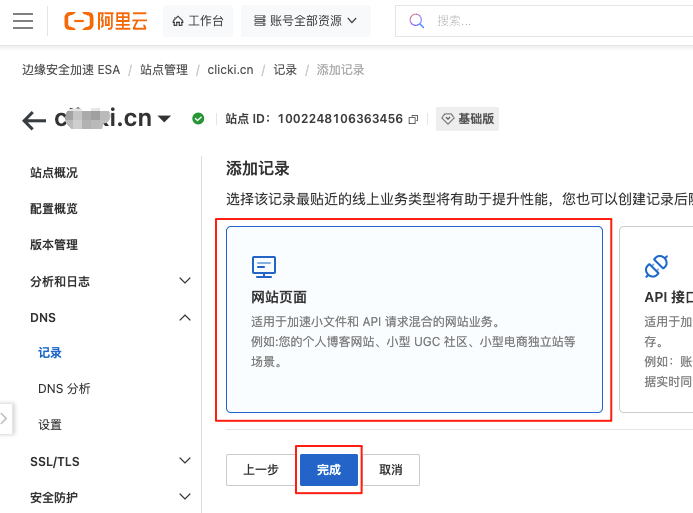
Task: Open the site name switcher dropdown
Action: (164, 119)
